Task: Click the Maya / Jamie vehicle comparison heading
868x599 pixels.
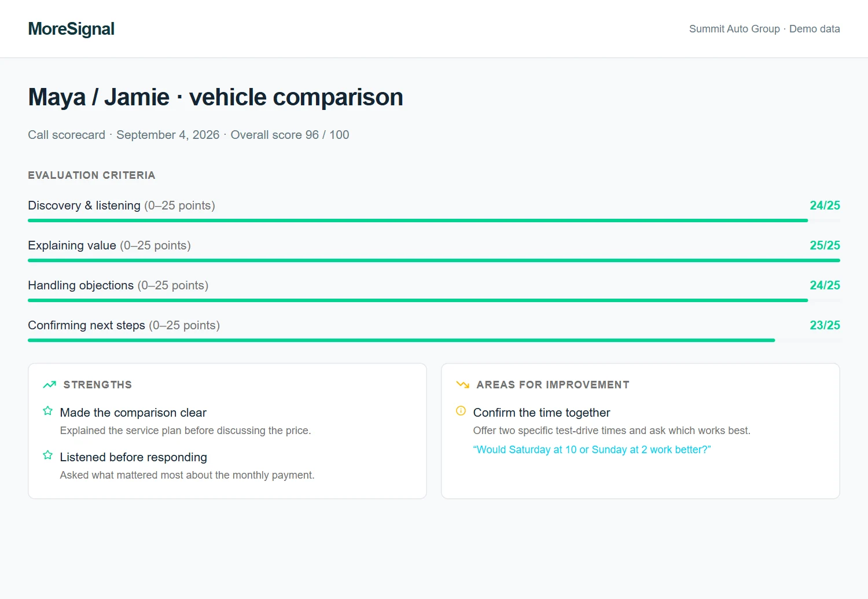Action: (215, 97)
